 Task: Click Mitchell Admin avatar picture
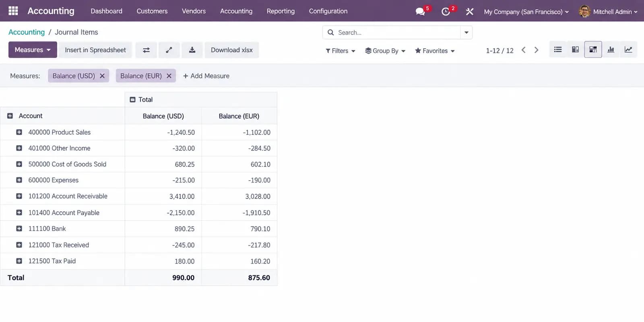[x=584, y=11]
